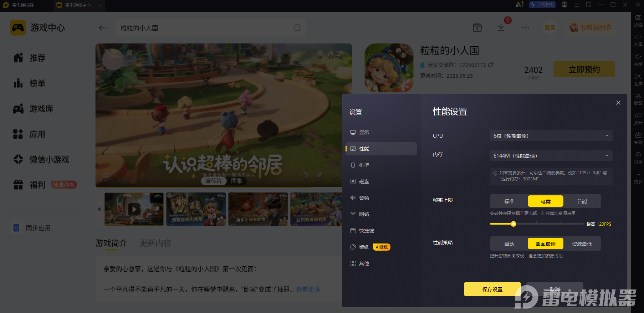
Task: Click 领取福利券 coupon button
Action: 590,27
